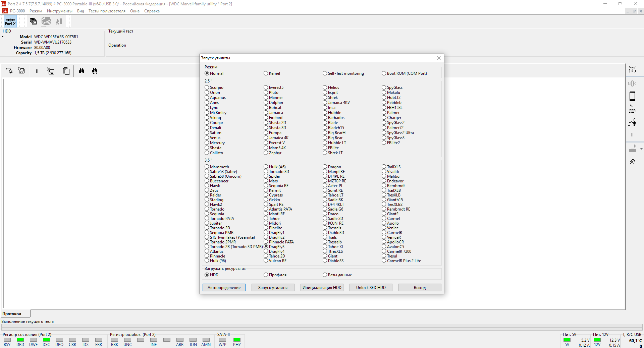The width and height of the screenshot is (644, 348).
Task: Click the crossed hammer and wrench tools icon
Action: (632, 162)
